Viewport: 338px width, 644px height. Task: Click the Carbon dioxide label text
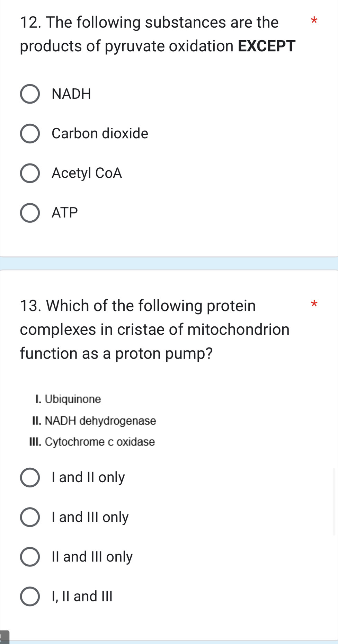(x=99, y=133)
